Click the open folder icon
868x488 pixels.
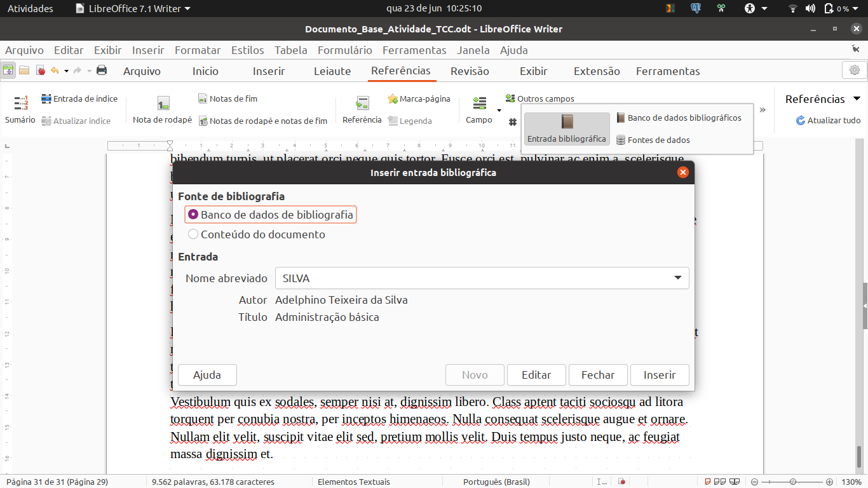tap(24, 71)
